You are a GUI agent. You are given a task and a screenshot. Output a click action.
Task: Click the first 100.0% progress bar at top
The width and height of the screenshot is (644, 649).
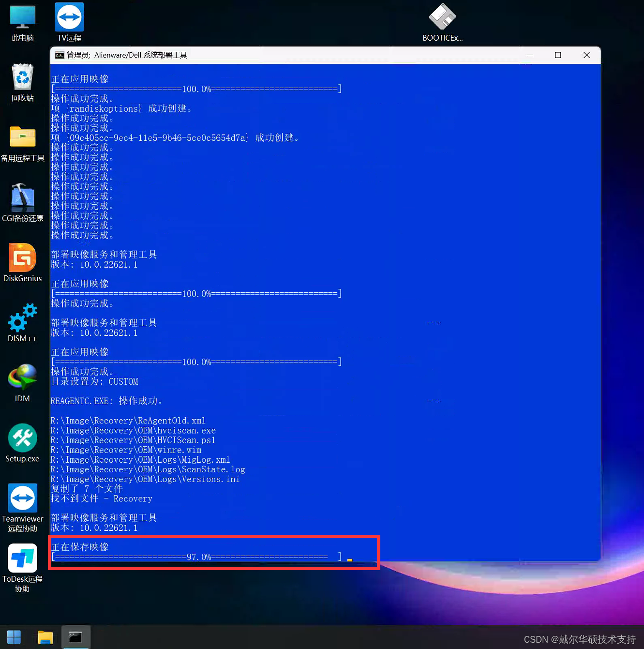point(196,89)
